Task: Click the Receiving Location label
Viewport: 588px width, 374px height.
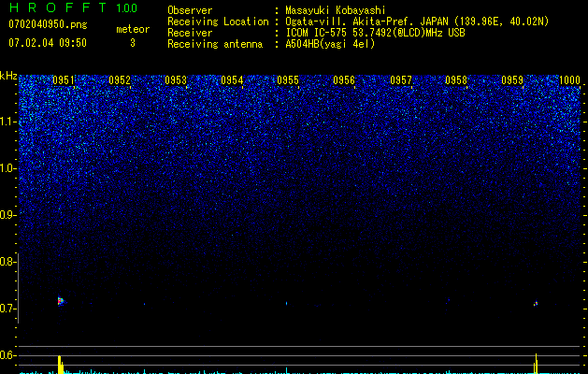Action: [x=218, y=22]
